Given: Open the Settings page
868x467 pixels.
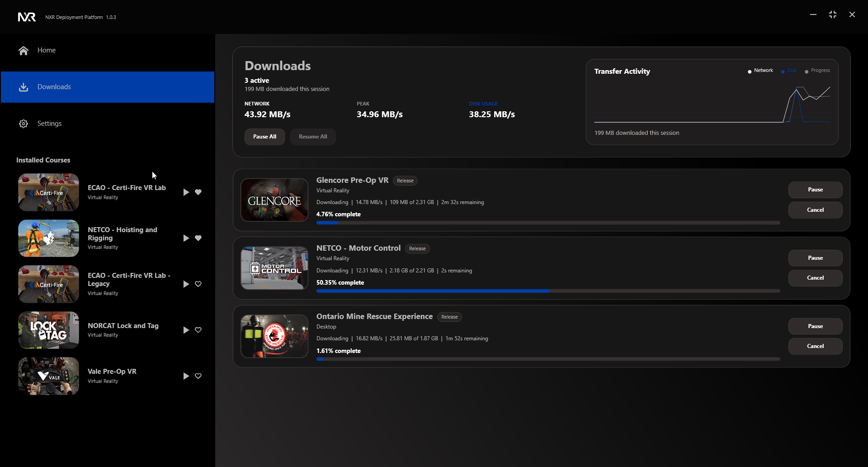Looking at the screenshot, I should (x=49, y=124).
